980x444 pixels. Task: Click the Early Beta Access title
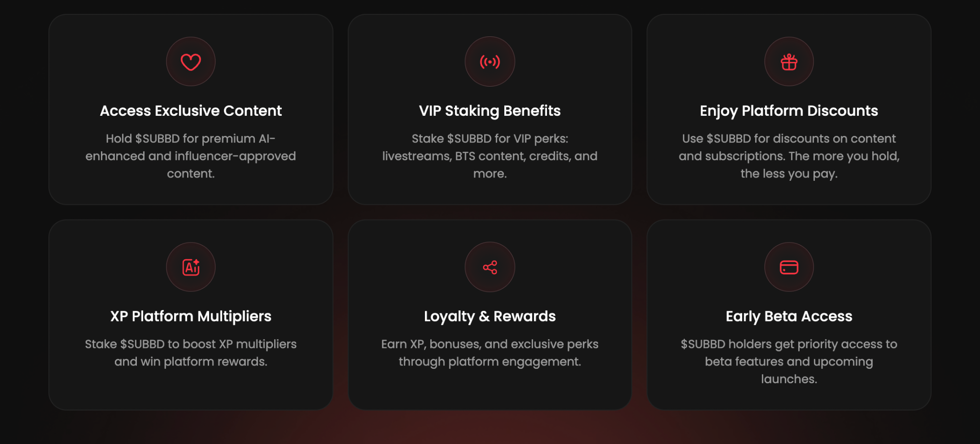click(789, 316)
